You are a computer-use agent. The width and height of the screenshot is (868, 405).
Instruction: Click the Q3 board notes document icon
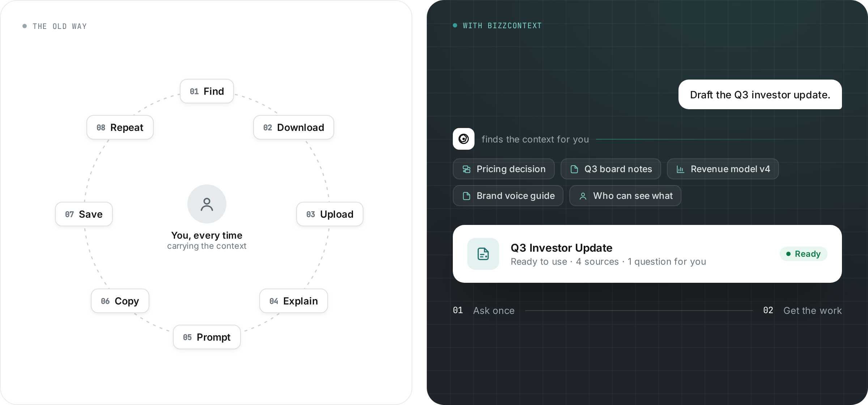click(x=574, y=169)
